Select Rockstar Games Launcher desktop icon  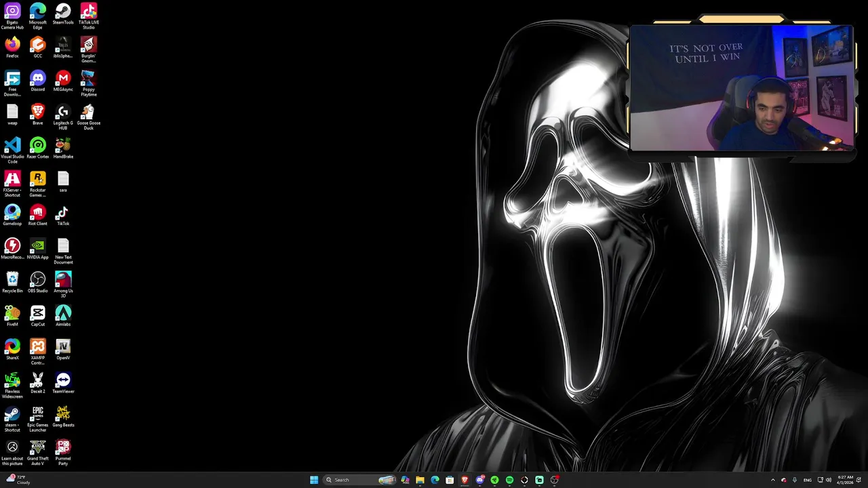[37, 184]
